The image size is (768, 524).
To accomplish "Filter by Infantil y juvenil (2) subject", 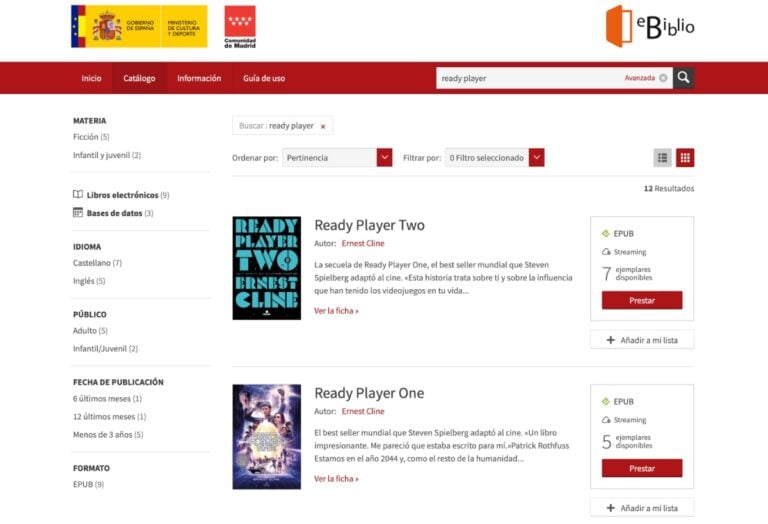I will pyautogui.click(x=107, y=155).
